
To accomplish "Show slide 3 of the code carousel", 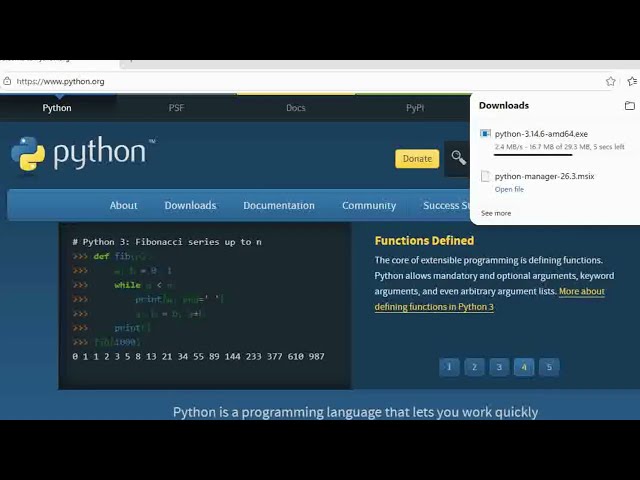I will coord(499,367).
